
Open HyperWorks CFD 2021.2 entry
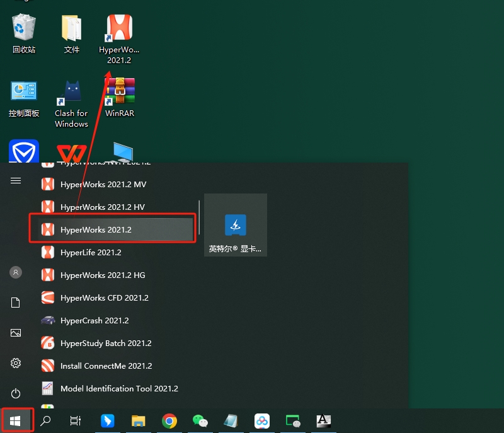click(117, 297)
